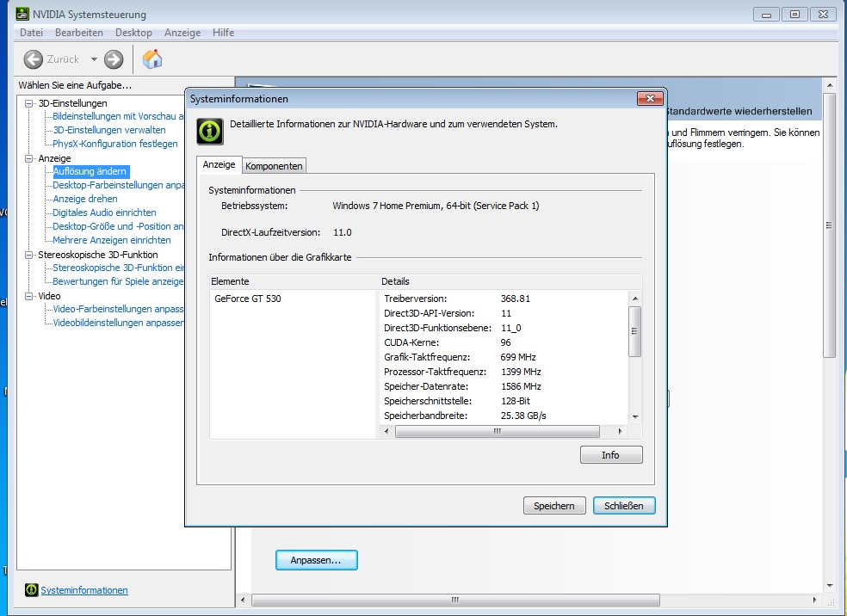Open the Datei menu
The width and height of the screenshot is (847, 616).
pyautogui.click(x=31, y=33)
